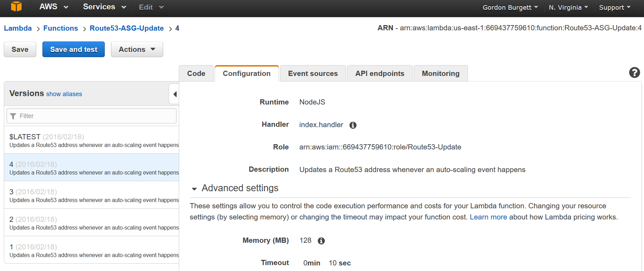Open the AWS dropdown menu
This screenshot has height=271, width=644.
pyautogui.click(x=54, y=7)
